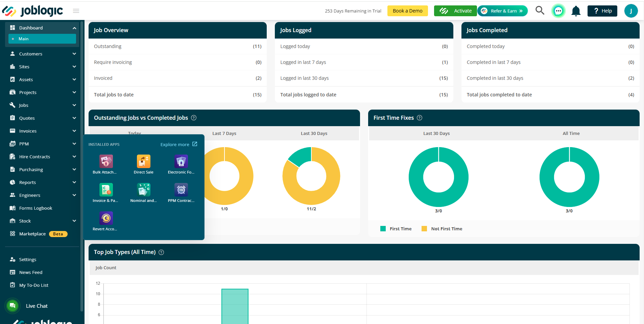Click the Activate button
The height and width of the screenshot is (324, 644).
click(x=455, y=11)
